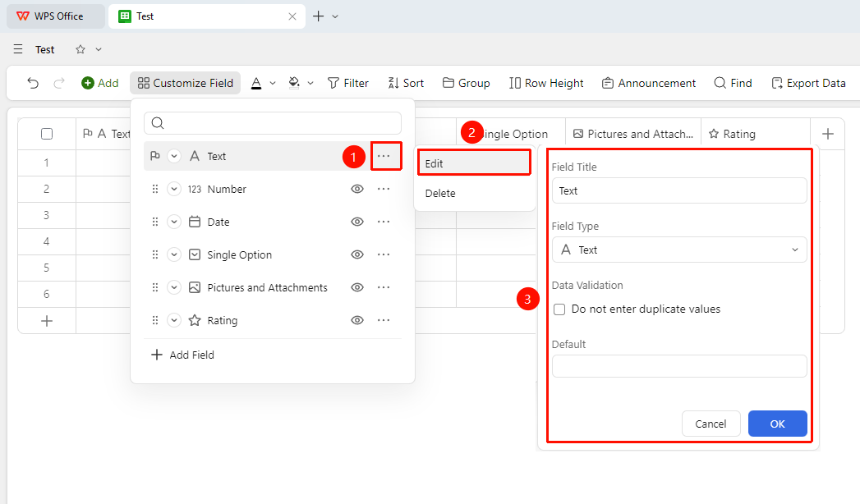Select all rows with header checkbox
Image resolution: width=860 pixels, height=504 pixels.
coord(47,134)
